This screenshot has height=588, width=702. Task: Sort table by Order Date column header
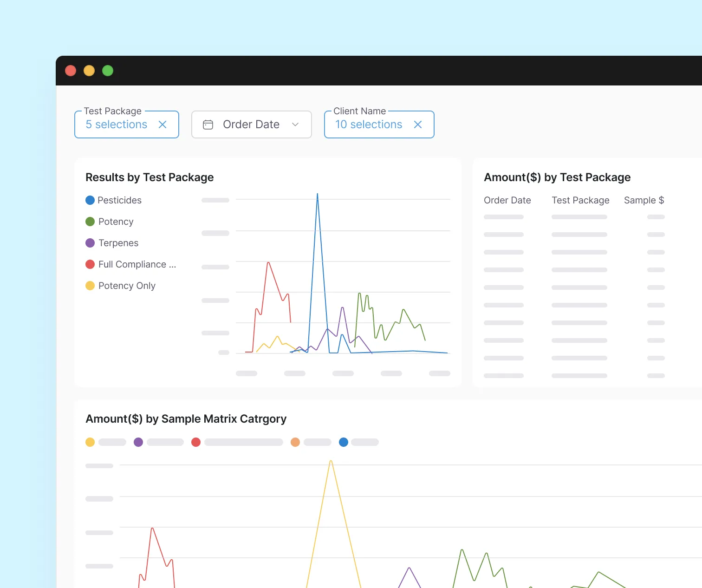point(507,200)
